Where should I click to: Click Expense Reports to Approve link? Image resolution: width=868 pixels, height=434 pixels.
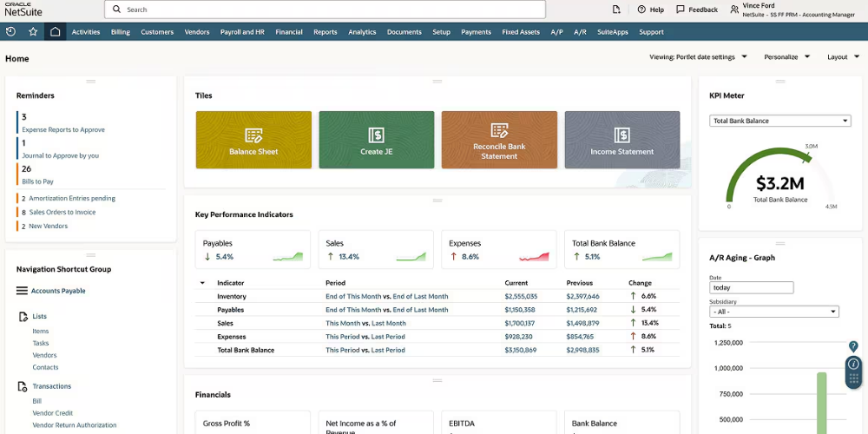[63, 129]
